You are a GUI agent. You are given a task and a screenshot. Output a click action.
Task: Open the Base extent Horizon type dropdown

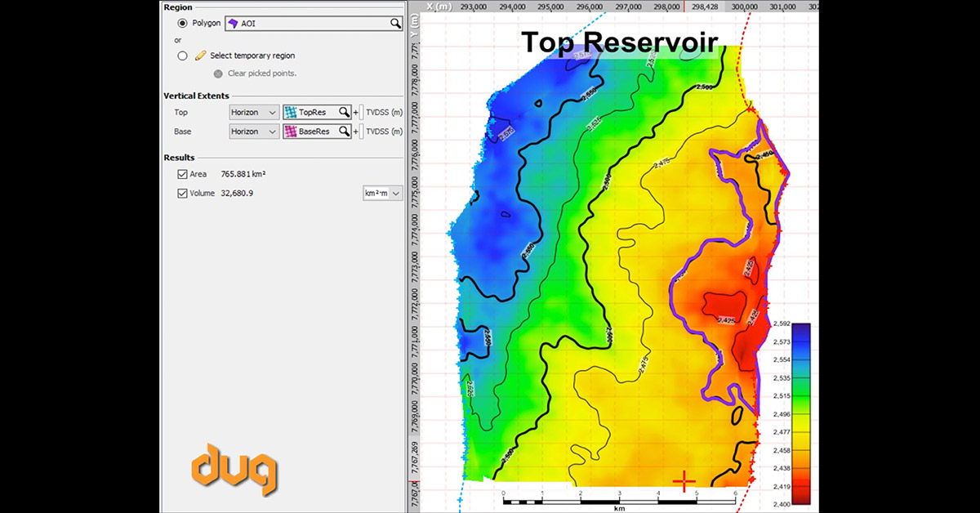click(x=254, y=132)
